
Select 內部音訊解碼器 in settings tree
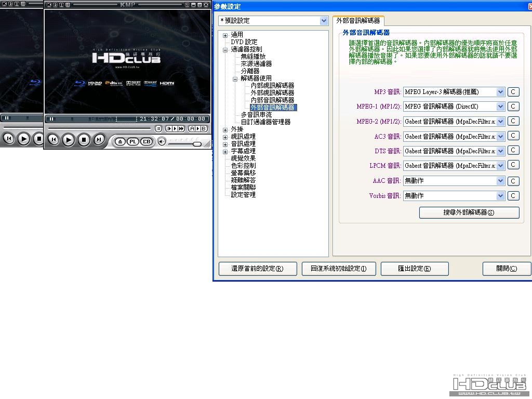tap(272, 100)
